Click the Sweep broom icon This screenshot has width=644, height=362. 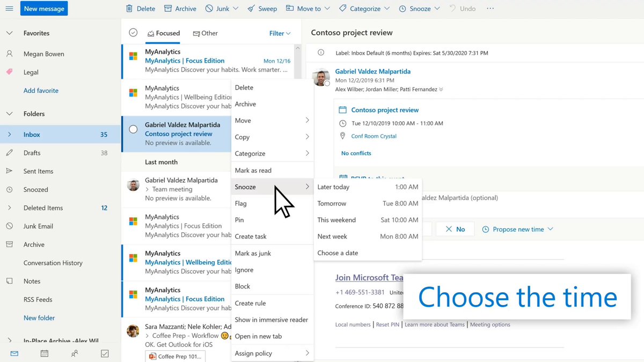point(251,9)
